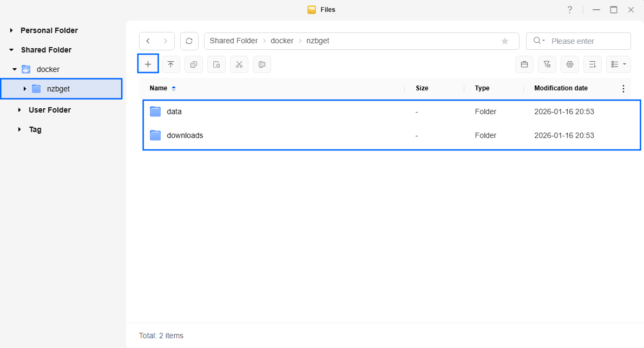Open the briefcase toolbox icon
Viewport: 644px width, 348px height.
[x=524, y=64]
